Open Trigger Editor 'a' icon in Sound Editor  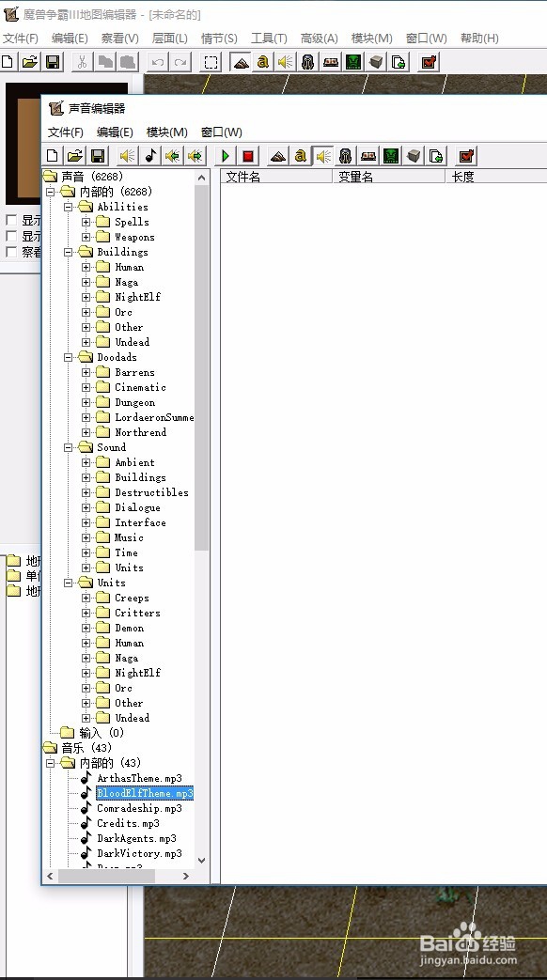point(301,156)
